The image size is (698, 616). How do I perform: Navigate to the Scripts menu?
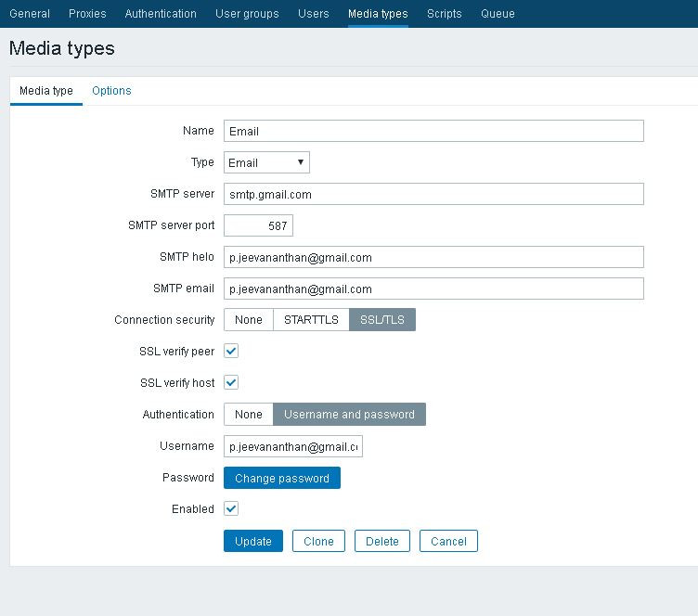pyautogui.click(x=444, y=14)
